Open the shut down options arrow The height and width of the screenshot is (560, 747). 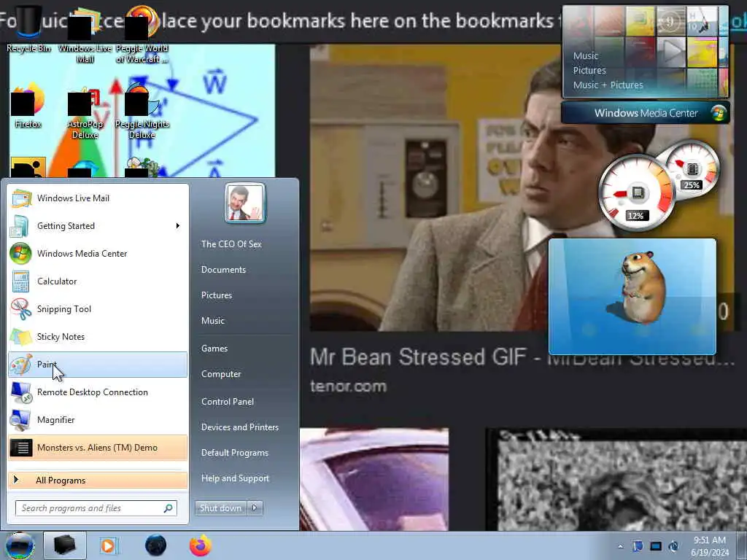255,508
